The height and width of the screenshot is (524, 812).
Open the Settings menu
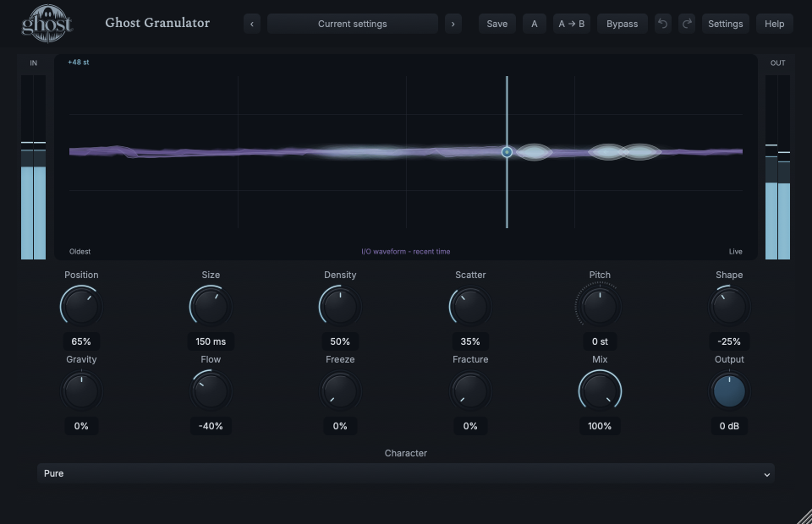pos(725,24)
